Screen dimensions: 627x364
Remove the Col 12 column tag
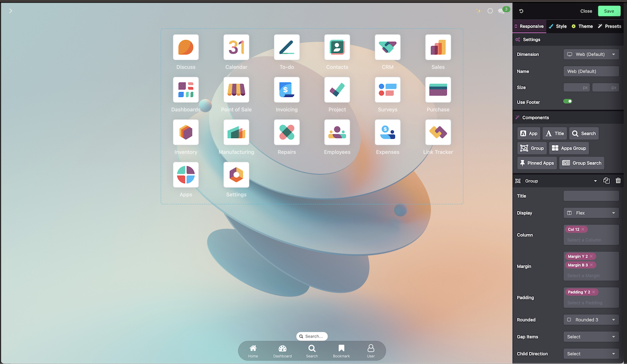pyautogui.click(x=583, y=229)
